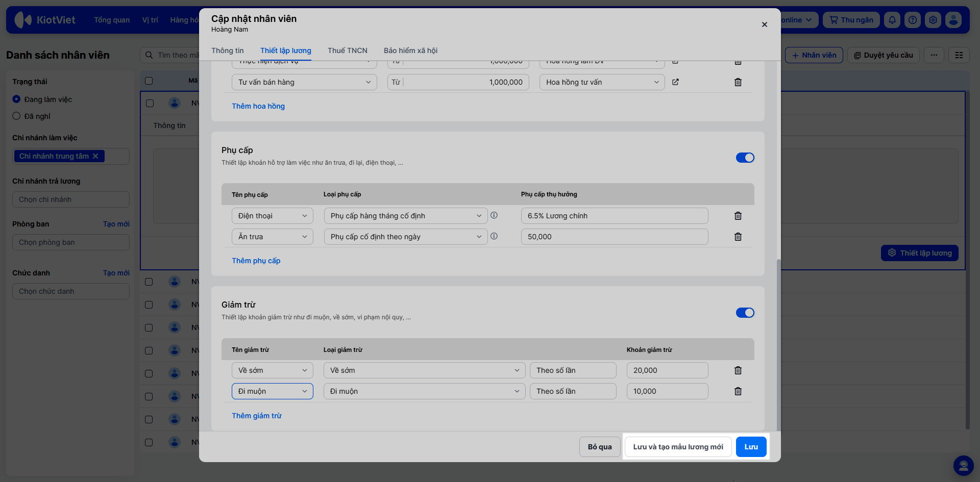Click the Chọn chi nhánh input
This screenshot has height=482, width=980.
click(x=71, y=199)
